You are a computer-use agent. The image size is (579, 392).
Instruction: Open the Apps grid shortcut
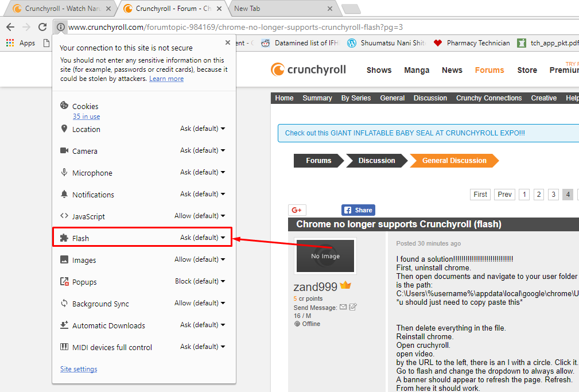coord(21,43)
